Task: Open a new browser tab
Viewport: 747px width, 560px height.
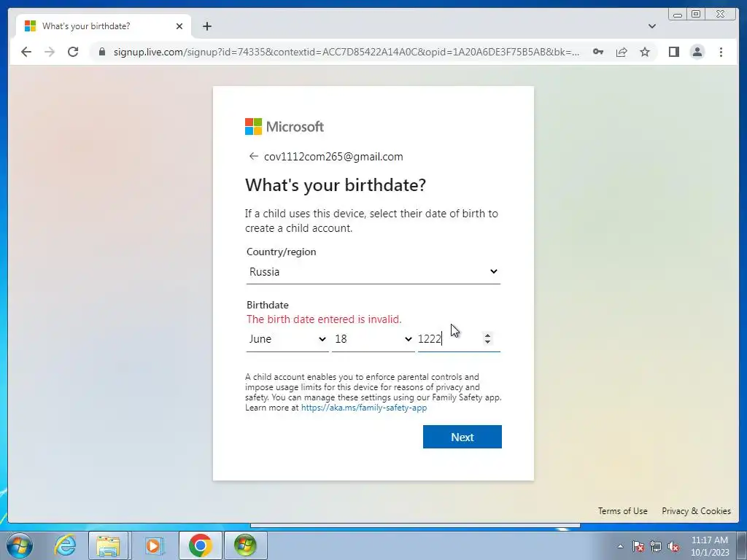Action: click(206, 26)
